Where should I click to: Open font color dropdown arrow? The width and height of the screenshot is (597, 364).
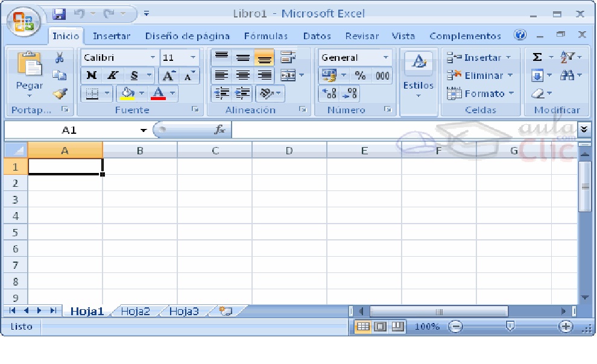(x=172, y=93)
